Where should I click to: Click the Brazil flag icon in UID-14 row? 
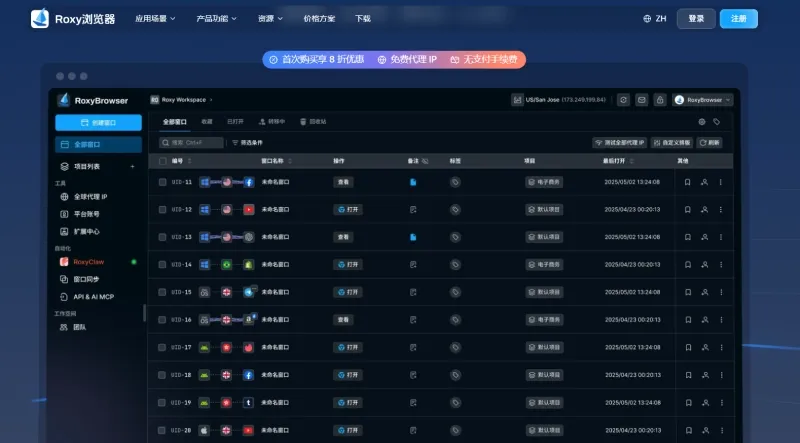[x=227, y=264]
